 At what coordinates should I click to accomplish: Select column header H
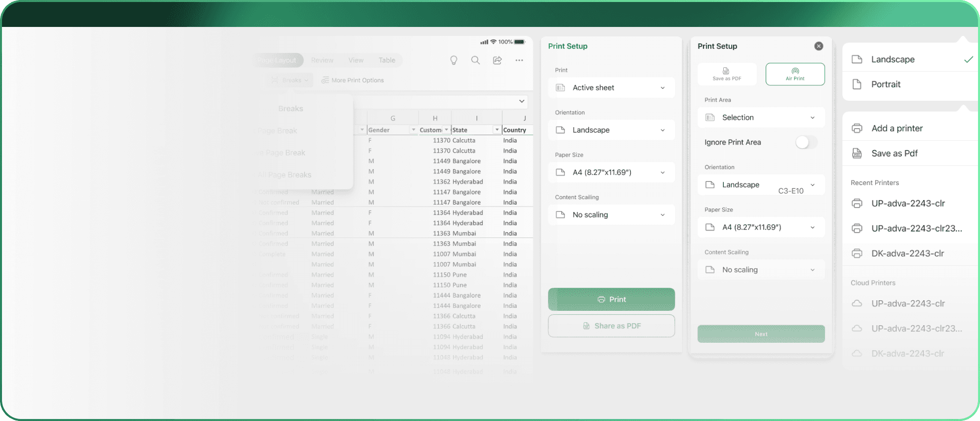click(435, 118)
